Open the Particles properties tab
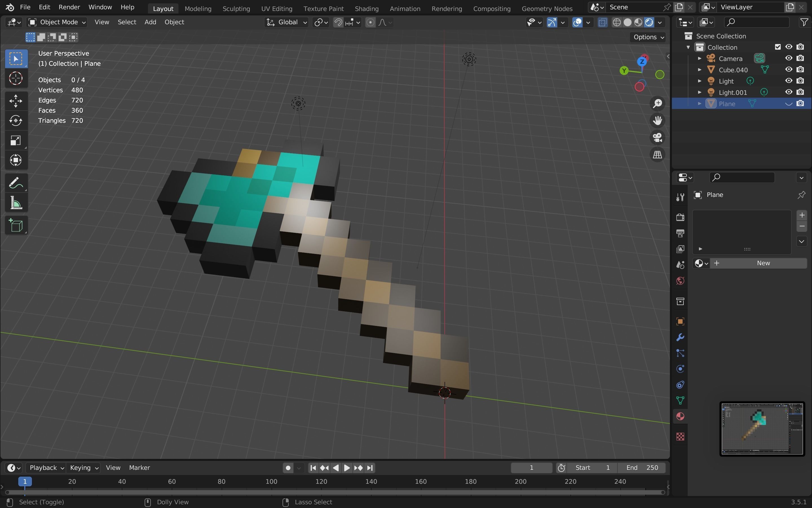 pos(680,353)
